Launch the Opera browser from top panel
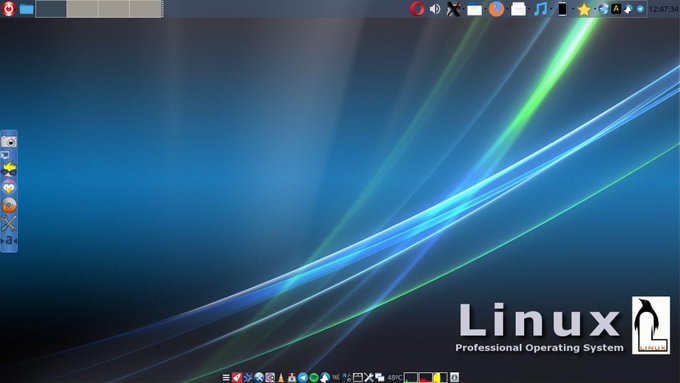Viewport: 680px width, 383px height. [x=417, y=9]
